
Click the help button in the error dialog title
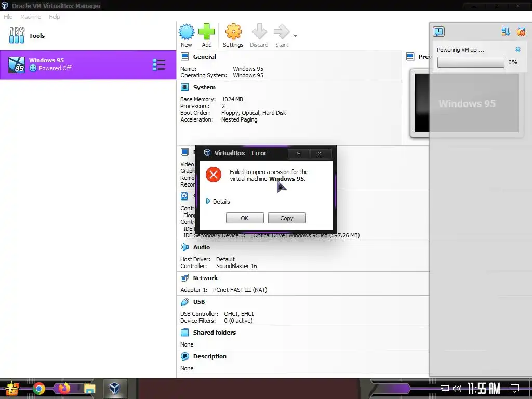point(299,154)
